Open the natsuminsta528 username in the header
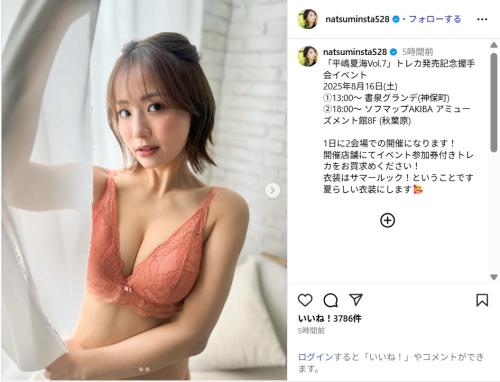The image size is (500, 382). point(357,19)
